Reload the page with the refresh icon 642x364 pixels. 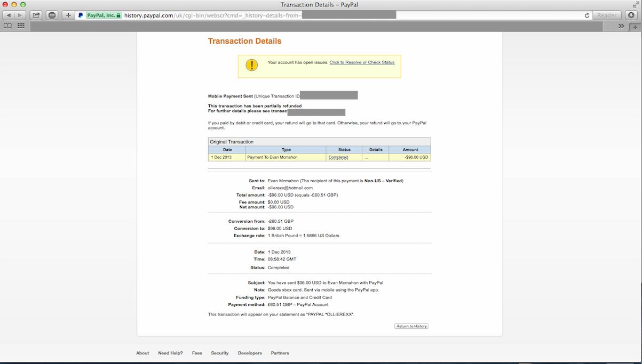[x=587, y=15]
